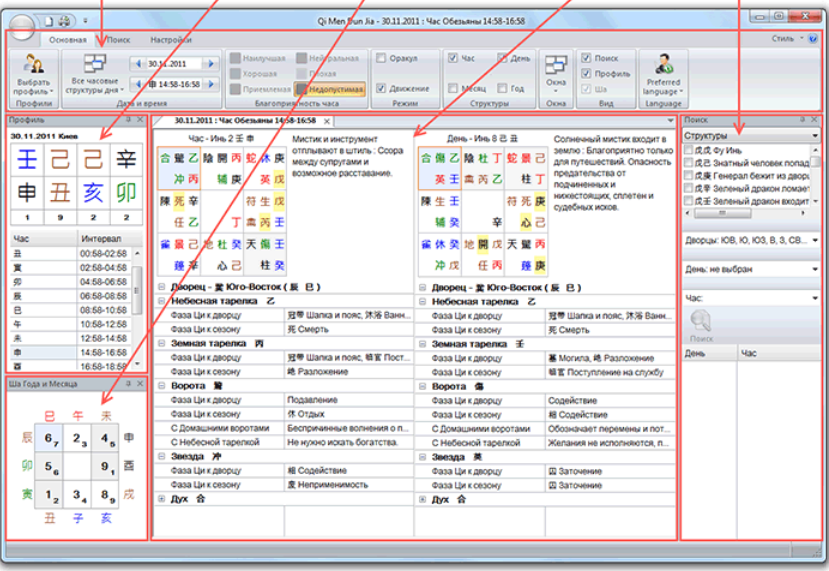Viewport: 829px width, 571px height.
Task: Enable the Оракул checkbox
Action: point(381,59)
